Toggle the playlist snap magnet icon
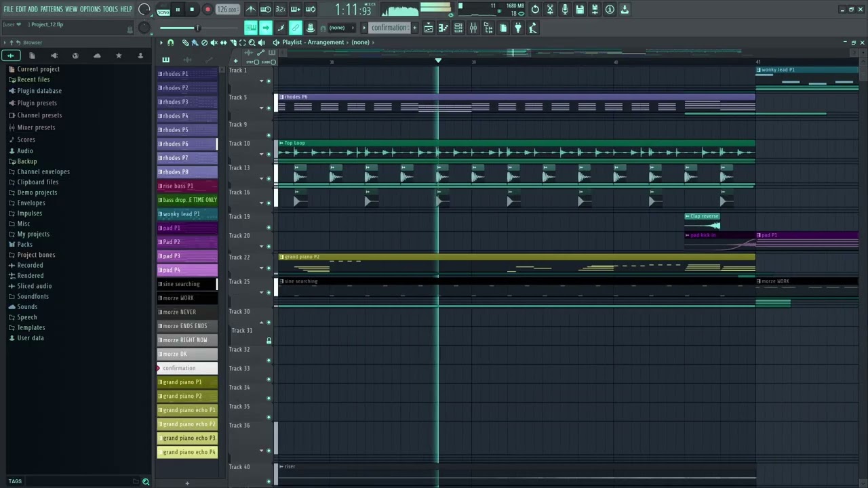The height and width of the screenshot is (488, 868). tap(170, 43)
